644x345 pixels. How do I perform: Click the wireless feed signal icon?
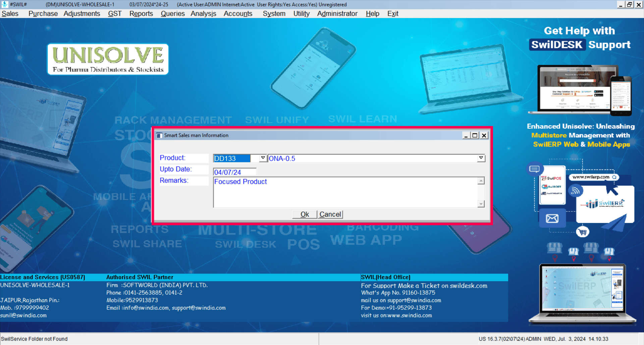pos(576,191)
